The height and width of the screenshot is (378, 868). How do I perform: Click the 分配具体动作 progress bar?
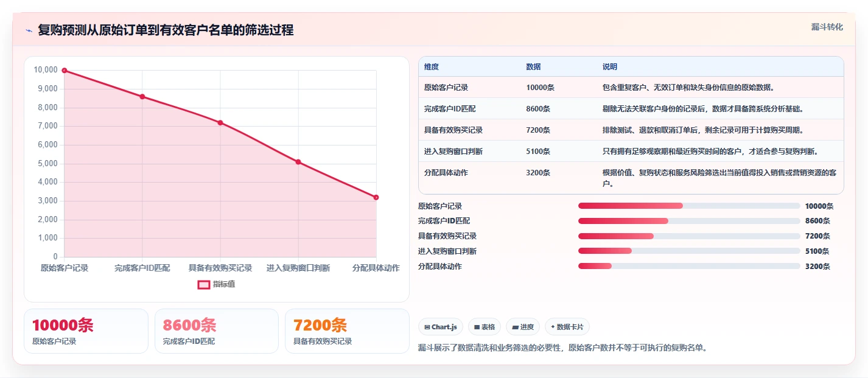689,266
